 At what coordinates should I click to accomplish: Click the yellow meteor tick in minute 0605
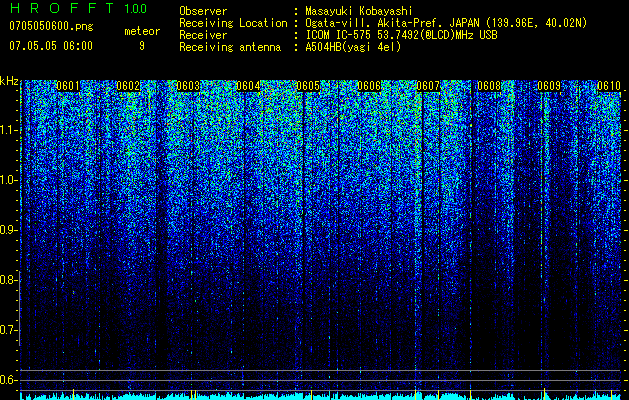click(312, 394)
